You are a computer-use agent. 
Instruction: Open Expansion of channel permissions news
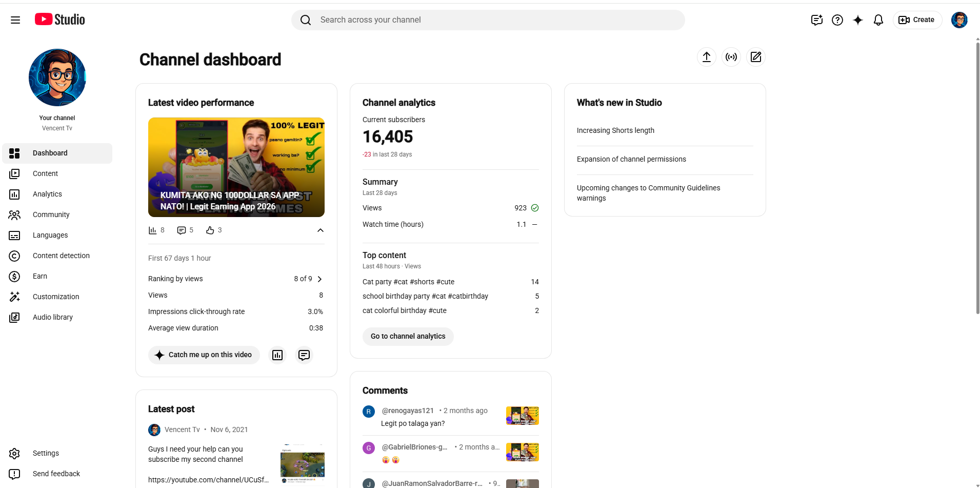point(631,159)
